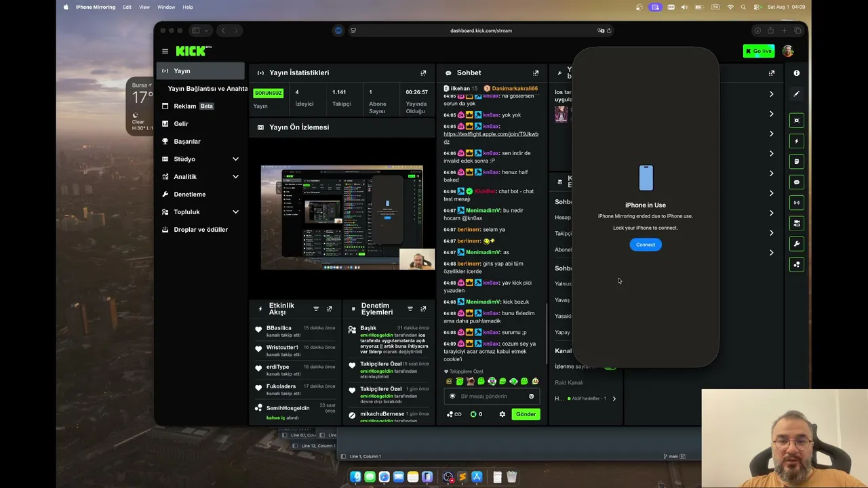Click username Danimarkakrali66 at top of chat
This screenshot has width=868, height=488.
pos(515,89)
